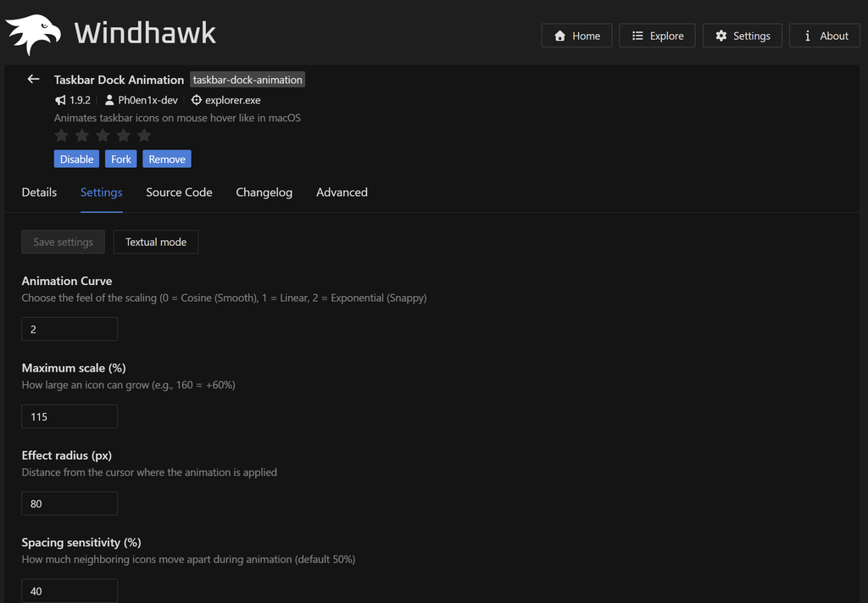868x603 pixels.
Task: Rate the mod two stars
Action: point(82,135)
